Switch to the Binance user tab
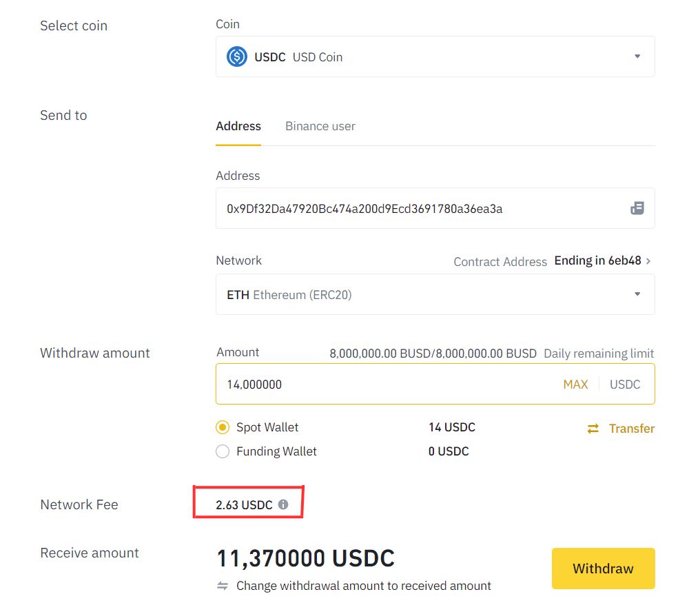The image size is (700, 614). (320, 126)
